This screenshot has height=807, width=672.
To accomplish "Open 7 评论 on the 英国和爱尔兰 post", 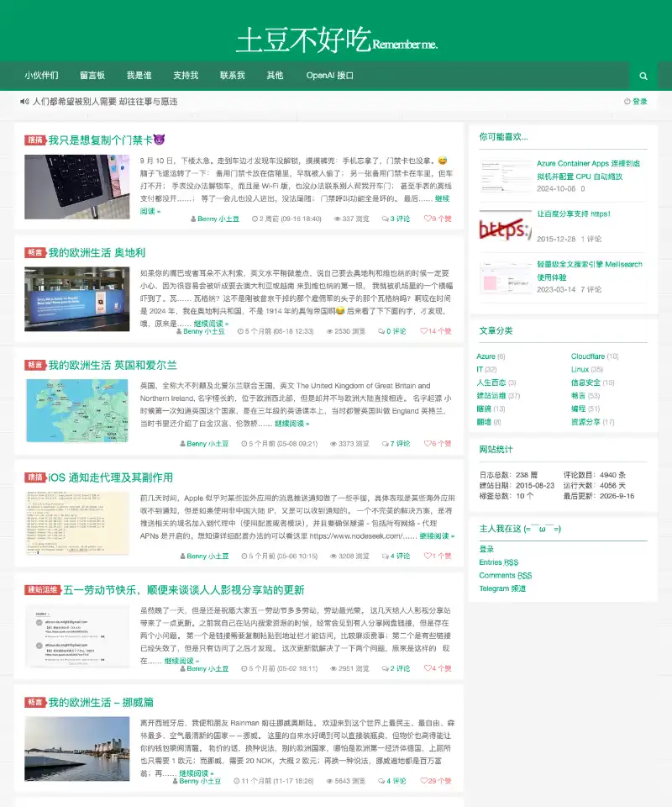I will coord(396,444).
